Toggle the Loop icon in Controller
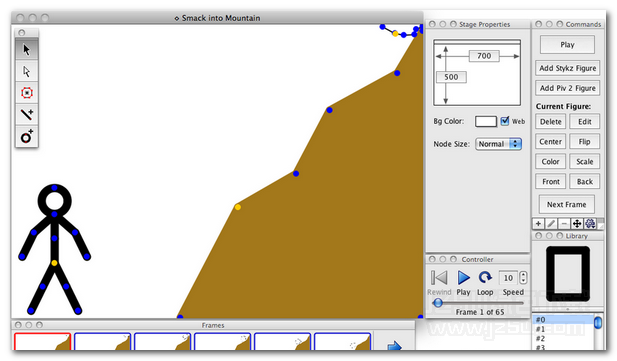617x361 pixels. [x=485, y=278]
